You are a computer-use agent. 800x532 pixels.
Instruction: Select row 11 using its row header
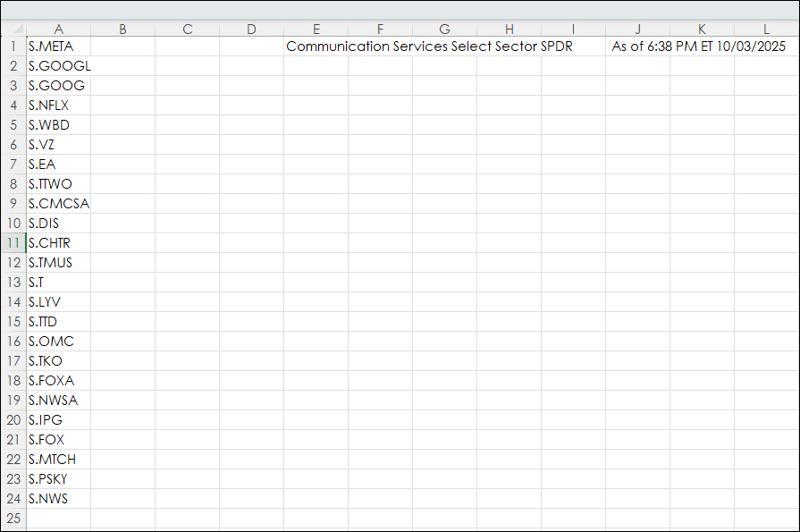tap(13, 243)
